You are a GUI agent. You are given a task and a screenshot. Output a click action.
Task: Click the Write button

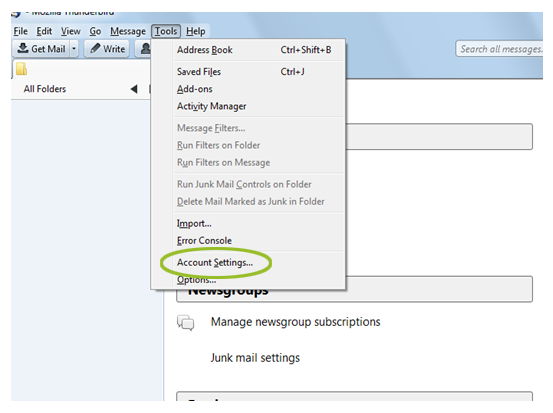tap(107, 49)
